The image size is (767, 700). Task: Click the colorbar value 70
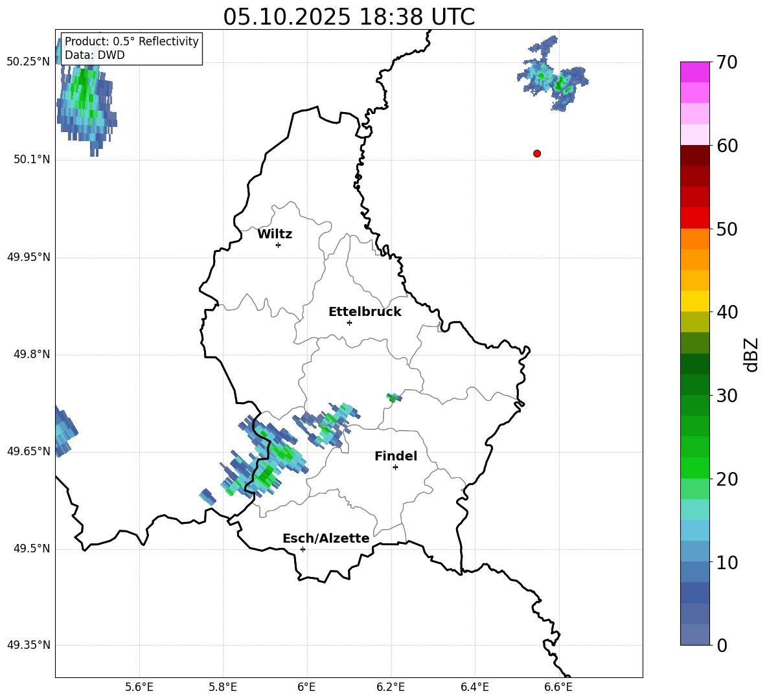point(727,62)
